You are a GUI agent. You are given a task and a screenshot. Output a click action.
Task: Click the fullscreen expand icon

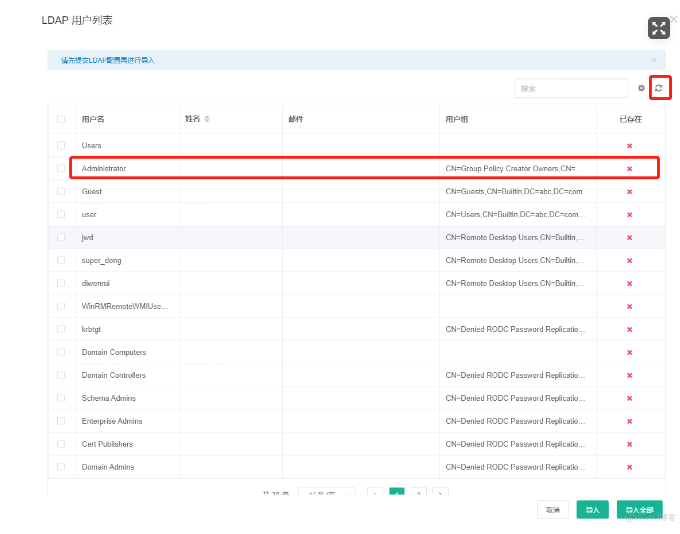pos(658,28)
